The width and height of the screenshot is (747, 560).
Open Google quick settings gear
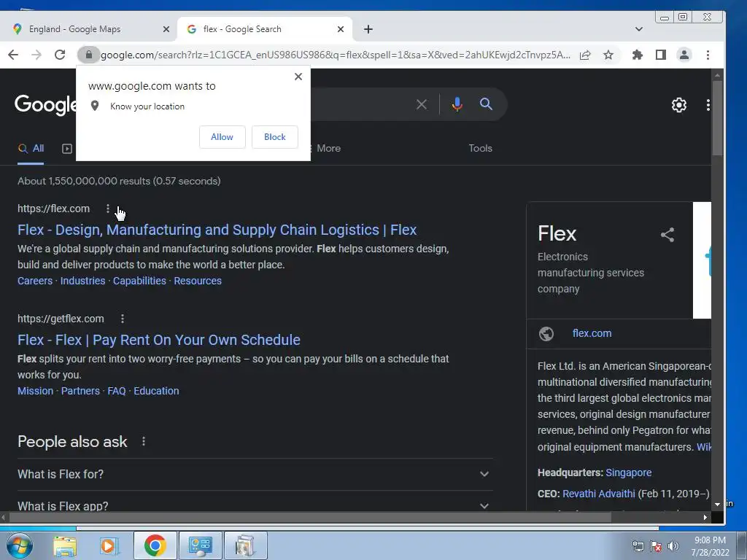pos(679,105)
